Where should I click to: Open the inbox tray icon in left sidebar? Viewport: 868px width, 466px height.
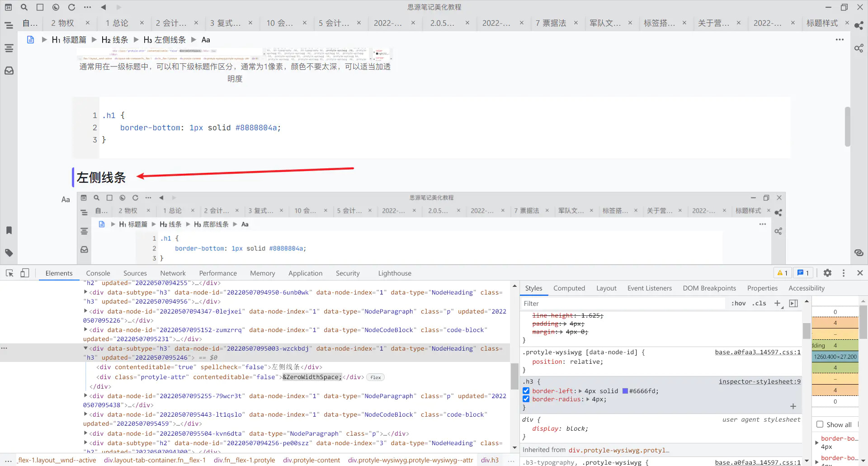pos(9,71)
